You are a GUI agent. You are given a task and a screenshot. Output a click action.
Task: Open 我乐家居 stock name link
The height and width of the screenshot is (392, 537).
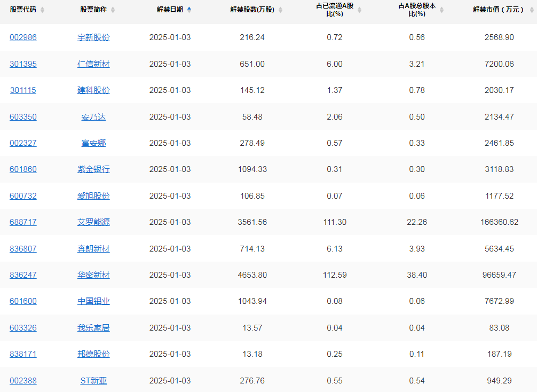point(93,328)
